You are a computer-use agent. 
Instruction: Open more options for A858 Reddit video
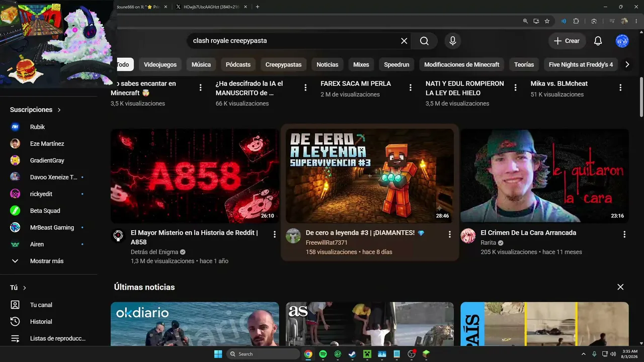pos(275,234)
